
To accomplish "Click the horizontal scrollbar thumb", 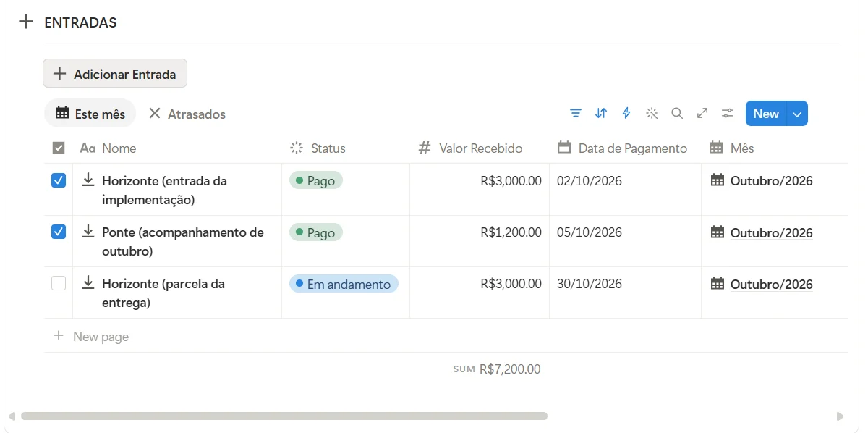I will (284, 416).
